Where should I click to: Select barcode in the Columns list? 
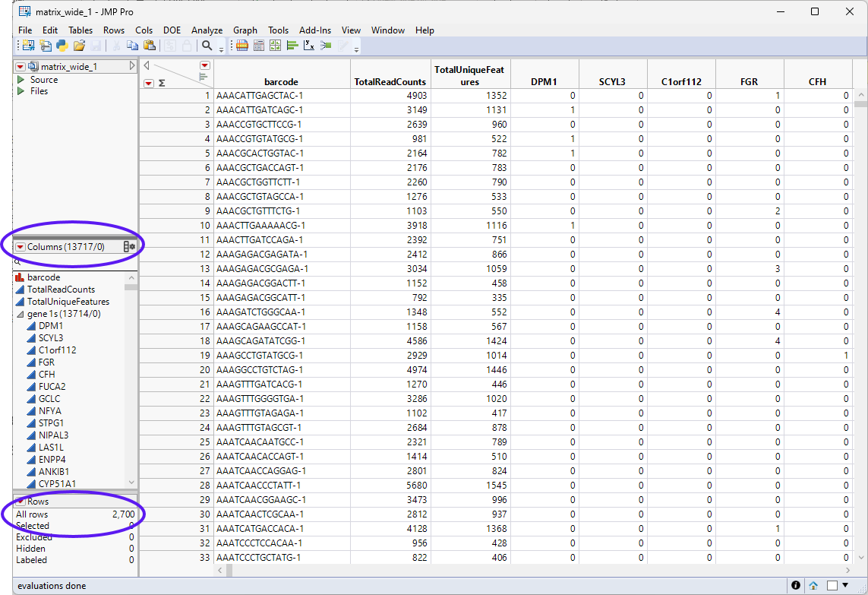click(x=43, y=277)
